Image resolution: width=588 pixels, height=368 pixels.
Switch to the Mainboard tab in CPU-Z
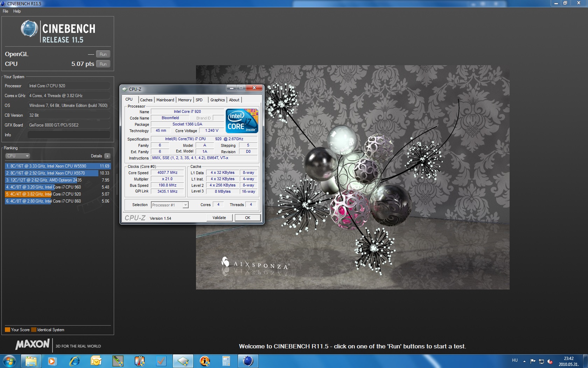point(165,100)
